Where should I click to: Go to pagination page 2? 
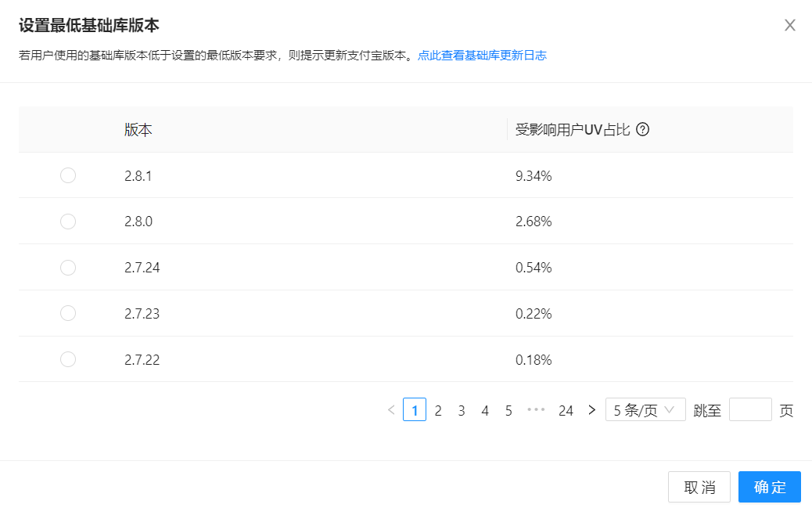[x=438, y=410]
